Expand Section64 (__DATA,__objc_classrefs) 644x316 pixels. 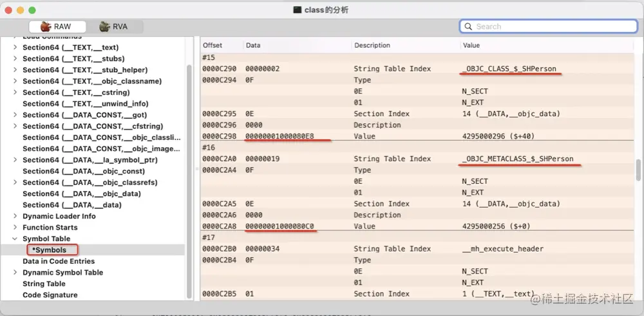[15, 183]
